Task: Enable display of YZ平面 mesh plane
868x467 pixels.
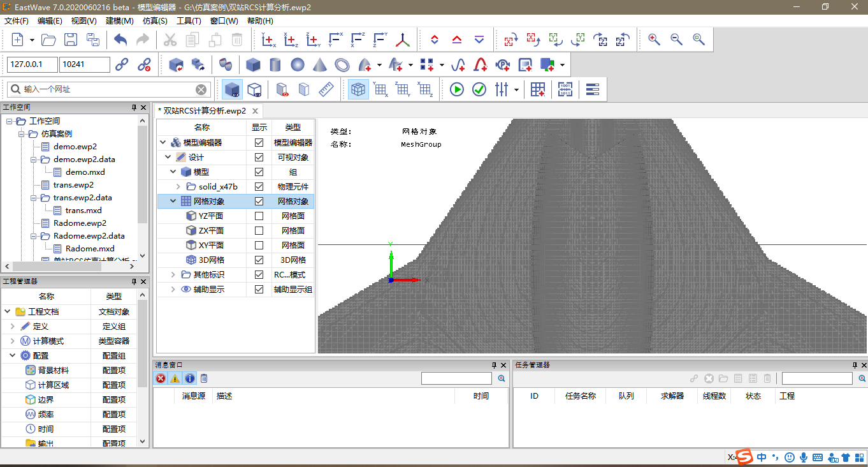Action: coord(259,216)
